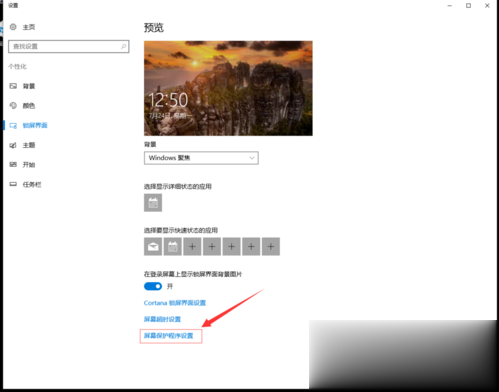Select the 锁屏界面 lock screen section
This screenshot has width=499, height=392.
click(x=28, y=125)
